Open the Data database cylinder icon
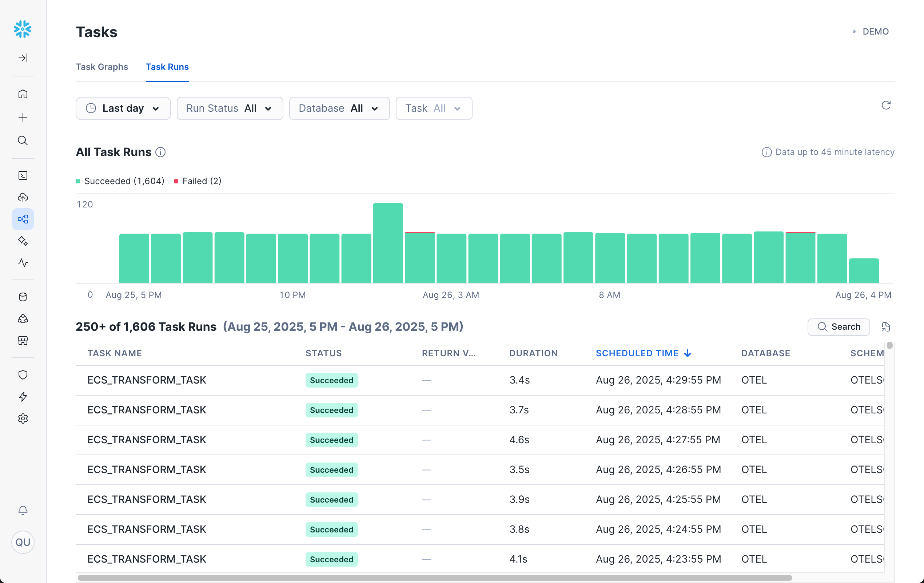 23,297
